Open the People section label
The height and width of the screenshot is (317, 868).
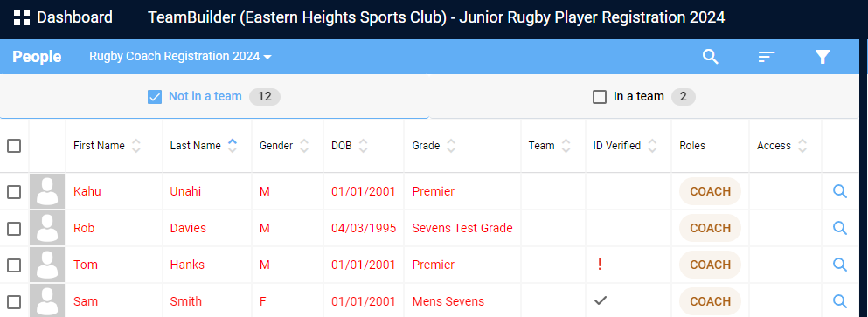[x=37, y=57]
